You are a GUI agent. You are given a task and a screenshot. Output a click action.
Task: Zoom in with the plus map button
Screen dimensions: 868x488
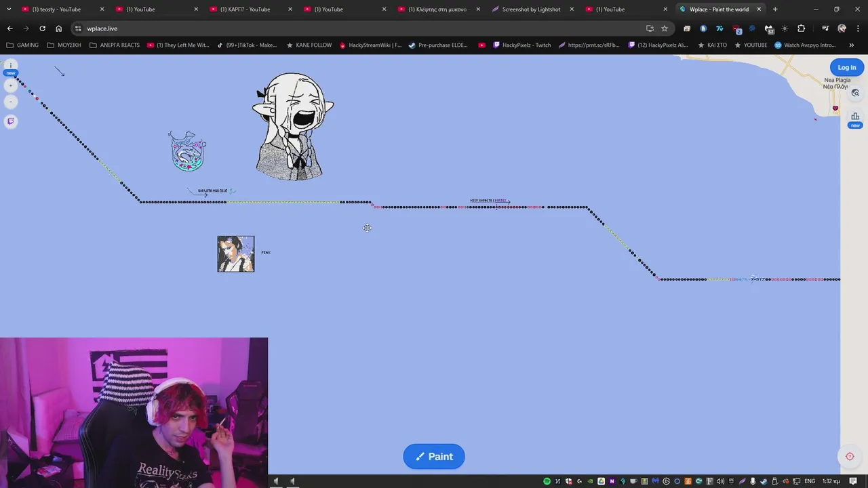click(10, 85)
